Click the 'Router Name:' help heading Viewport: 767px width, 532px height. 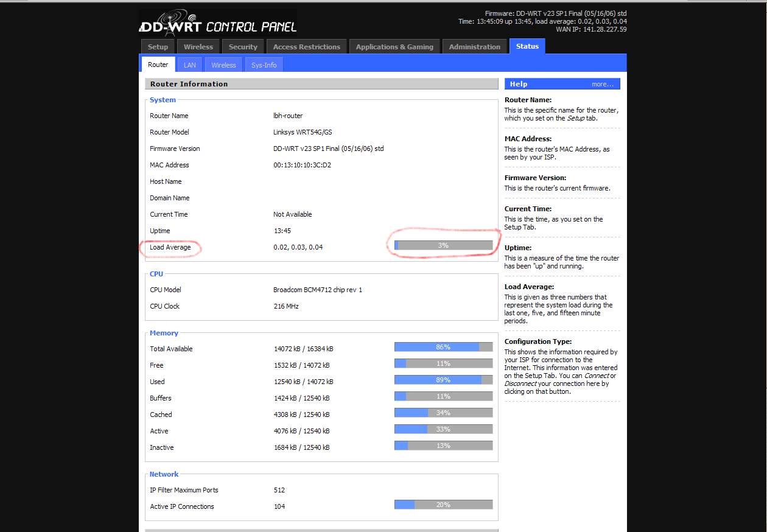coord(528,100)
